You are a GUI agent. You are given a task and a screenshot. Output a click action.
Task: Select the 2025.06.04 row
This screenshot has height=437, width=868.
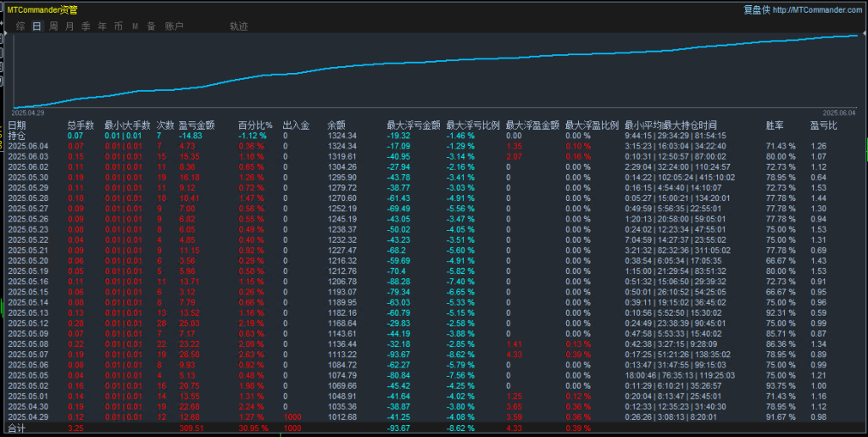click(28, 146)
